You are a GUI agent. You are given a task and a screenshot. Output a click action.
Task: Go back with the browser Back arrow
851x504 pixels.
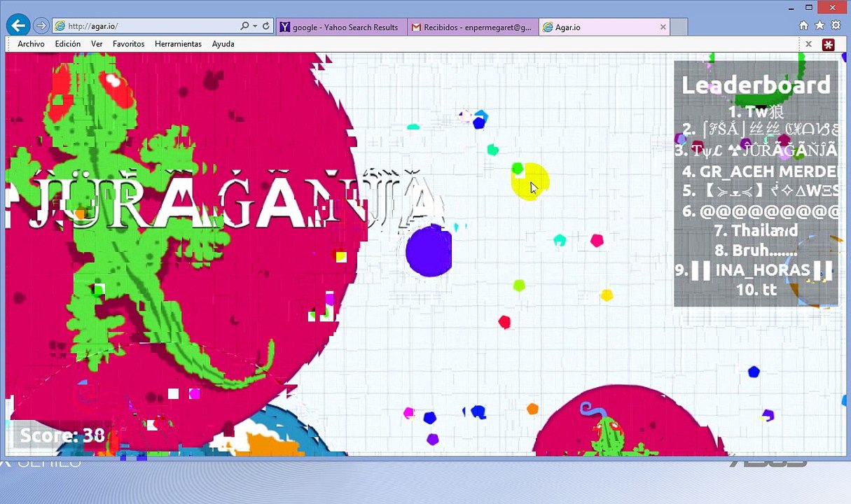click(18, 26)
